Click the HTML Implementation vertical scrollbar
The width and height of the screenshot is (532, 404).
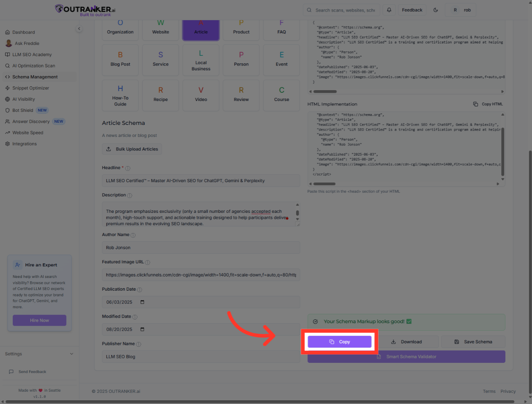502,151
